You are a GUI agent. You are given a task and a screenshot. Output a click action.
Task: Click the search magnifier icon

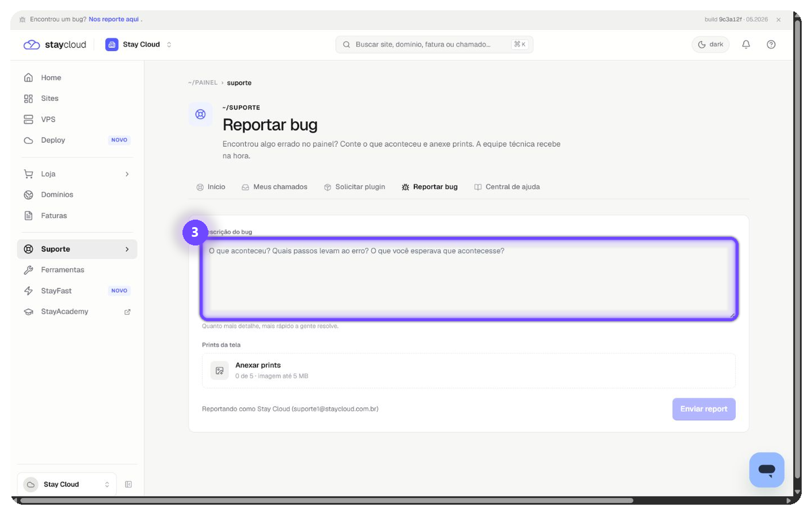[347, 45]
